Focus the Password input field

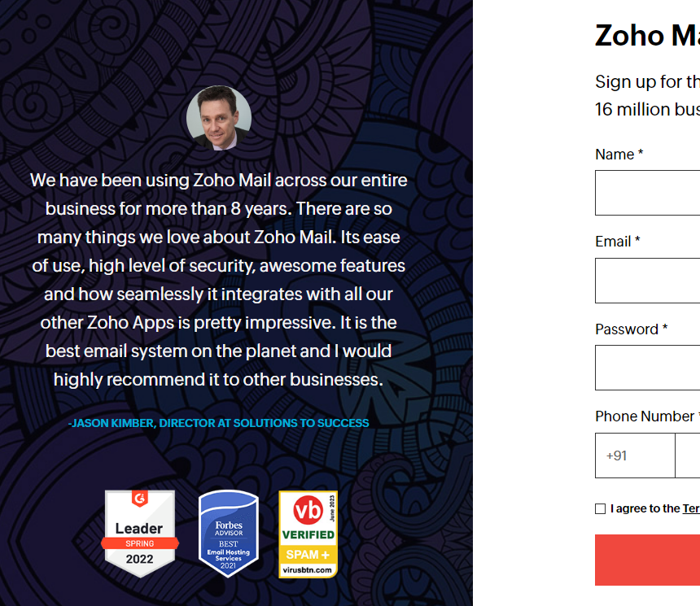(647, 368)
